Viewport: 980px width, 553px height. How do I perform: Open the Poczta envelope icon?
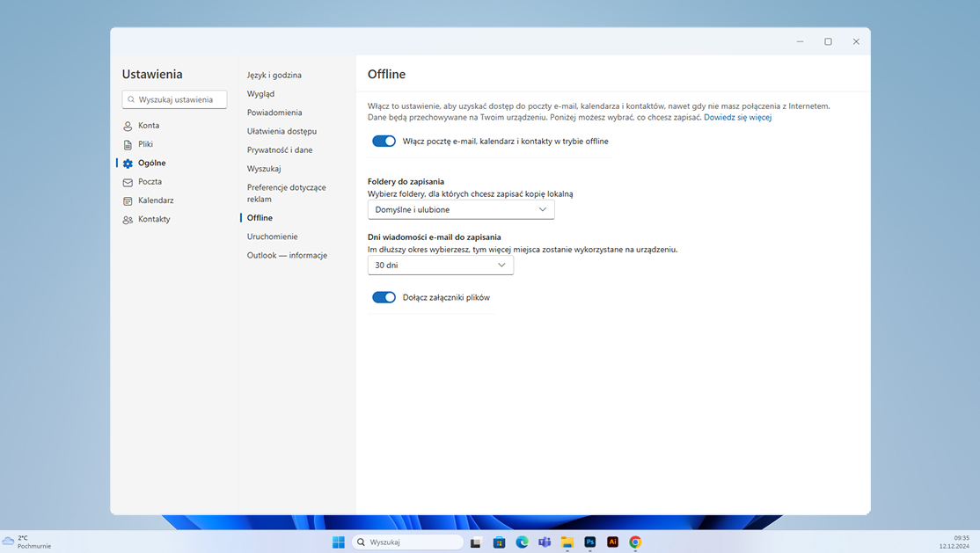(x=128, y=182)
